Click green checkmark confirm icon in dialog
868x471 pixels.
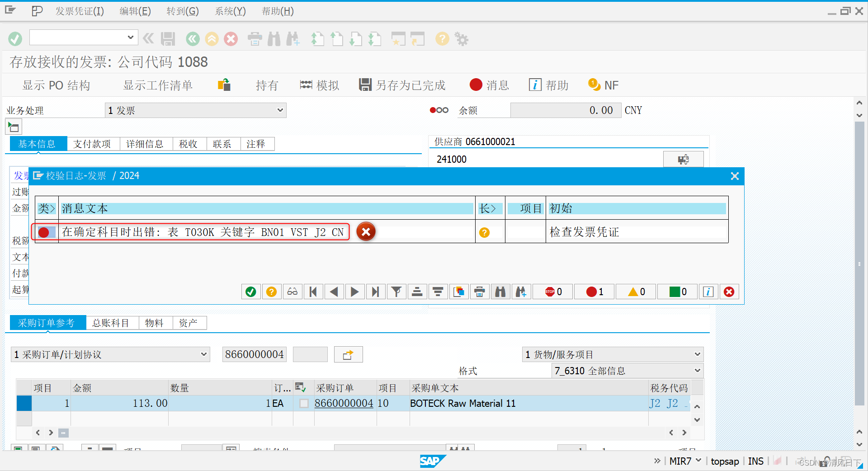tap(251, 292)
